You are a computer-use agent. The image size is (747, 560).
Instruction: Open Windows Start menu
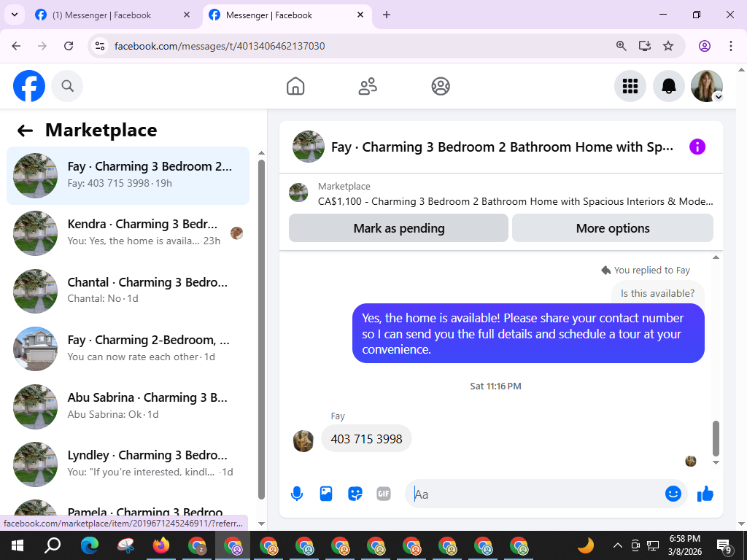click(18, 545)
